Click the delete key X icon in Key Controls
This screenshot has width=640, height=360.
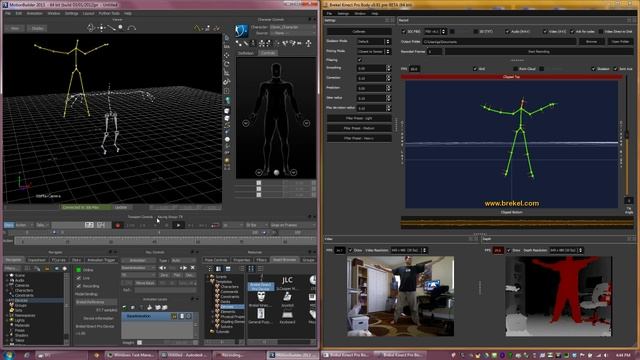click(x=192, y=268)
